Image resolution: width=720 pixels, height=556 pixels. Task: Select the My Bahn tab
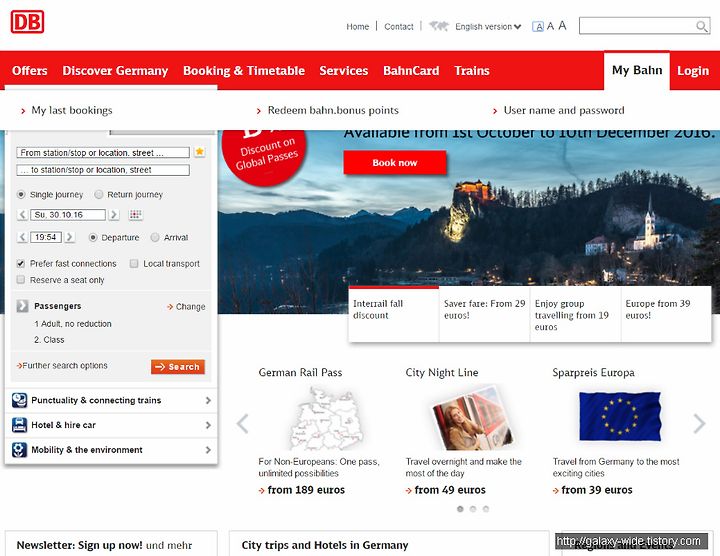637,70
